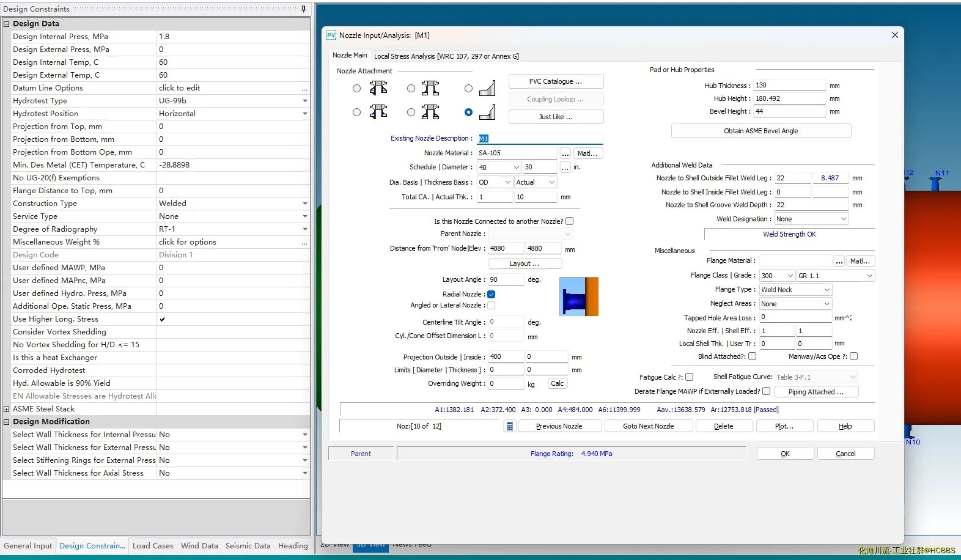The image size is (961, 560).
Task: Delete the current nozzle
Action: pos(724,426)
